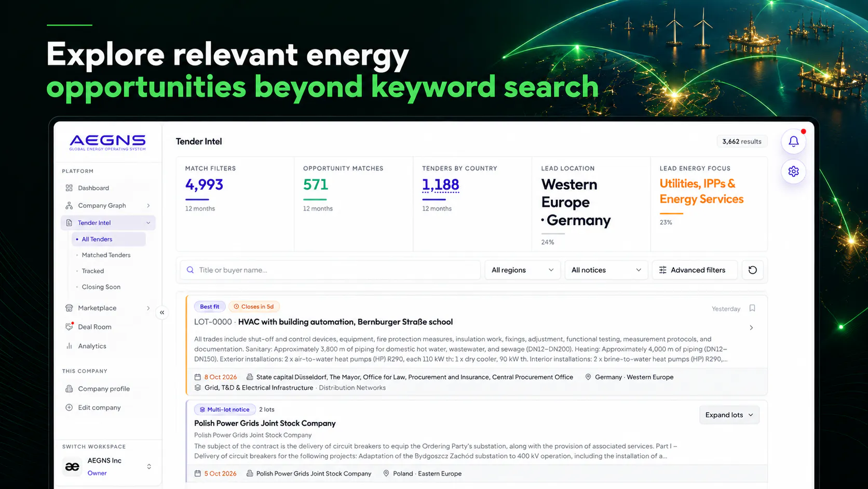Click the search magnifier icon

coord(190,270)
